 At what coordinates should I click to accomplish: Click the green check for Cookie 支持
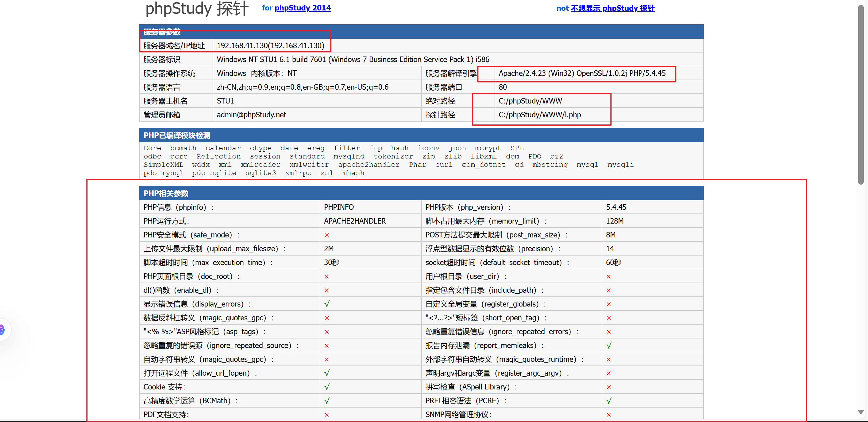point(326,387)
